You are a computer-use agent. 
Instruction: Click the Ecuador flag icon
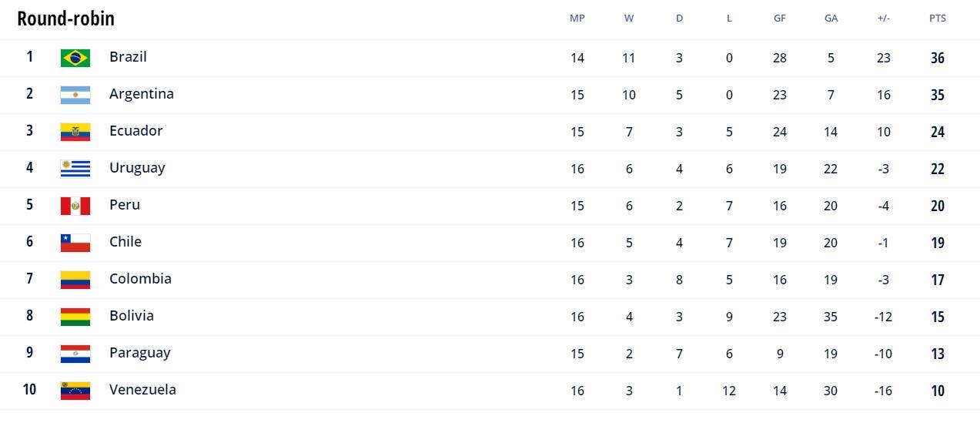coord(75,132)
